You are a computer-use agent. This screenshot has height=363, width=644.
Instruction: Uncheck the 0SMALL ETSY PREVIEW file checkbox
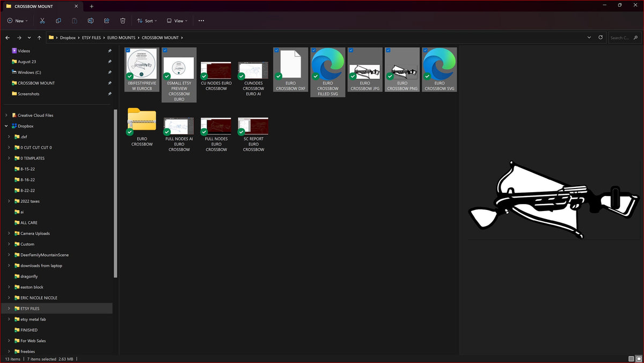[x=165, y=50]
